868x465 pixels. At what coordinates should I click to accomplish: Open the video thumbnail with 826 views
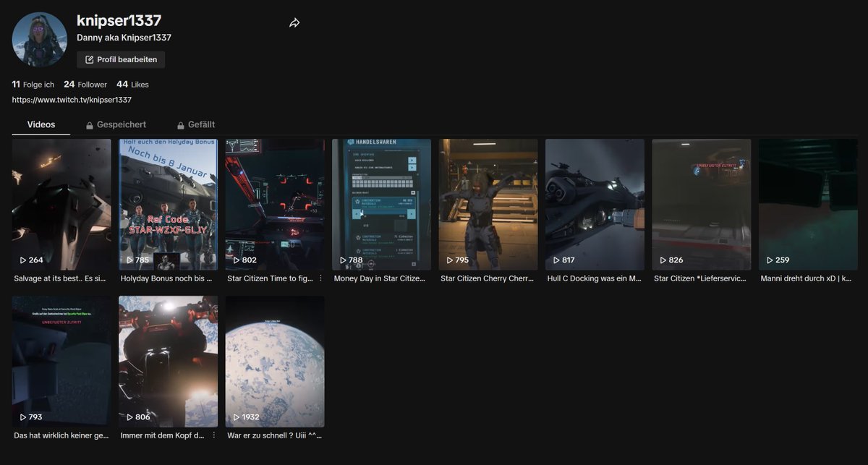click(702, 205)
